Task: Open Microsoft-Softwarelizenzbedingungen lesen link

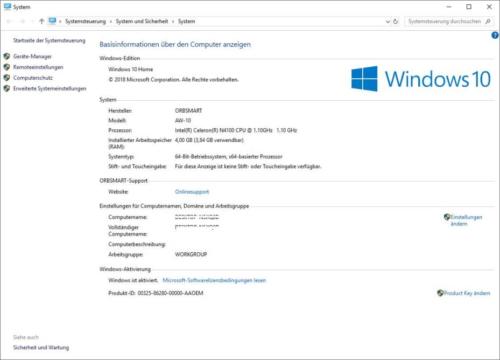Action: 214,280
